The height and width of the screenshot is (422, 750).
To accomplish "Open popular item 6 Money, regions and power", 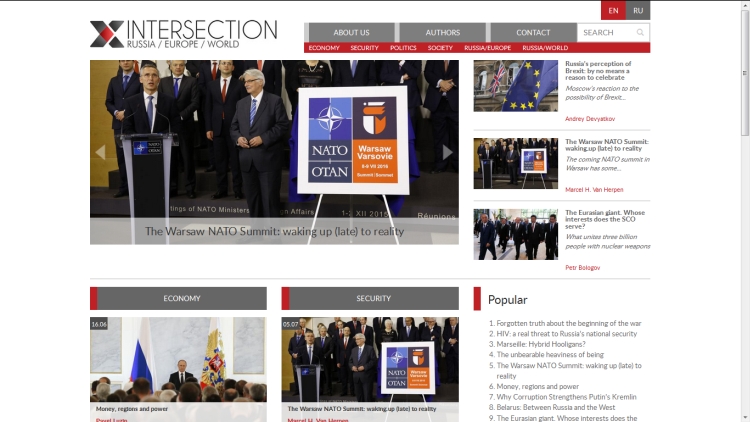I will click(x=538, y=387).
